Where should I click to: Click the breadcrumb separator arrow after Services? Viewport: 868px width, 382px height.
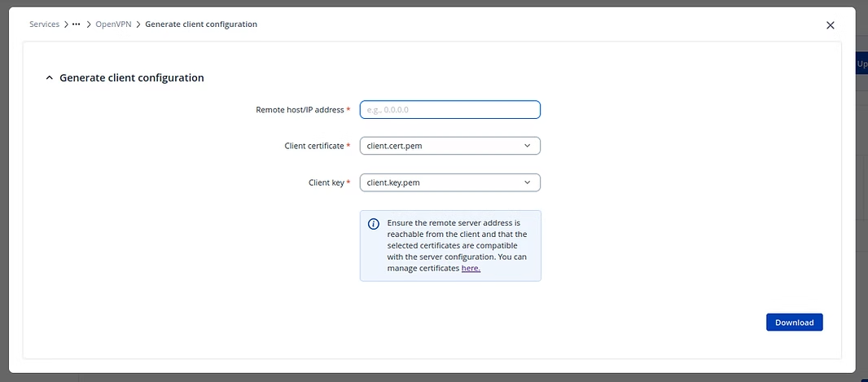coord(66,24)
